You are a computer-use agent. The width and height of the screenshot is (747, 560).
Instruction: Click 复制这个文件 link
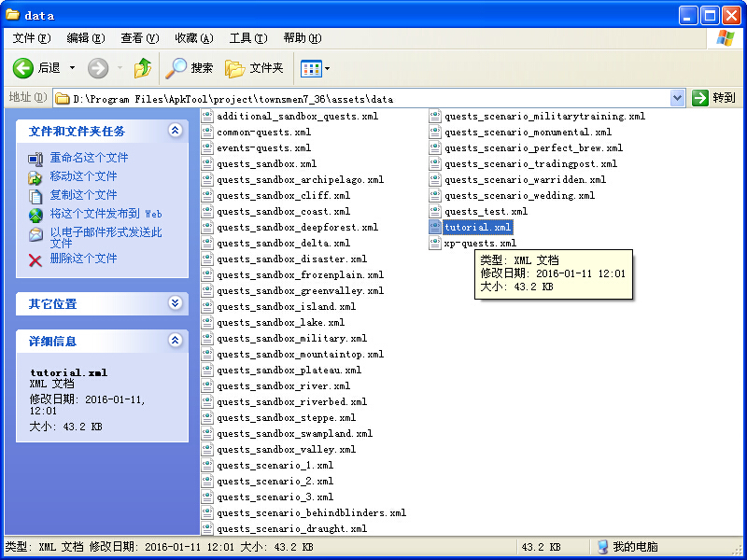(83, 195)
